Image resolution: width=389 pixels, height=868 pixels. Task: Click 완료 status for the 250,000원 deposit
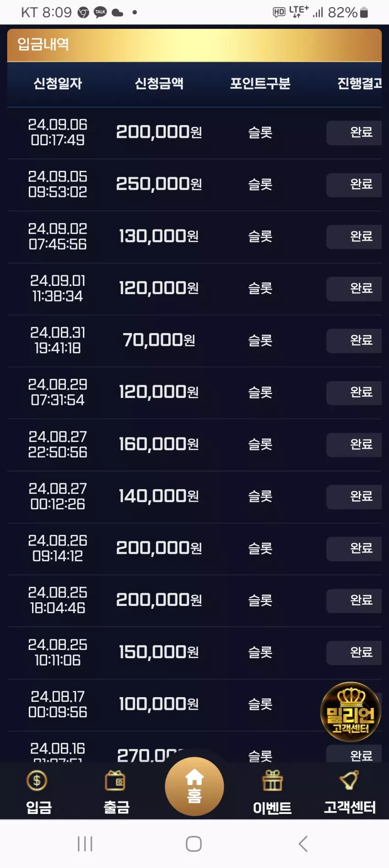tap(354, 185)
